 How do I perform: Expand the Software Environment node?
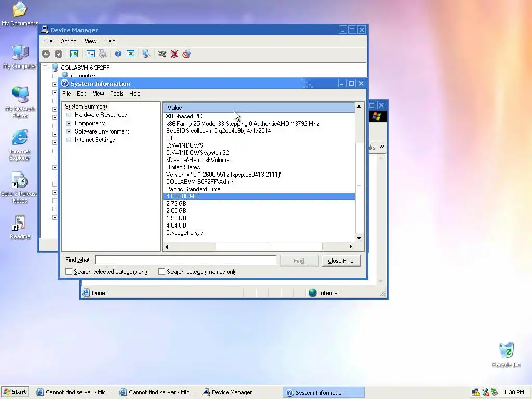pos(69,131)
